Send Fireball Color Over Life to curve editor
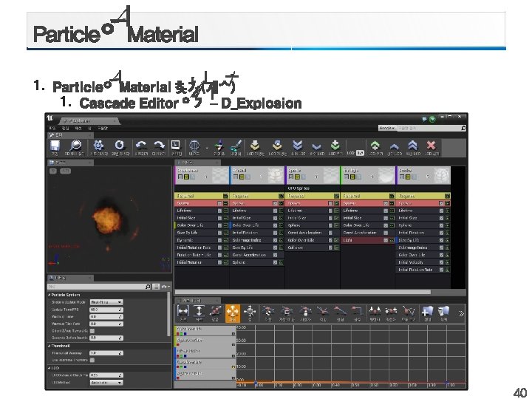The image size is (532, 399). 282,225
